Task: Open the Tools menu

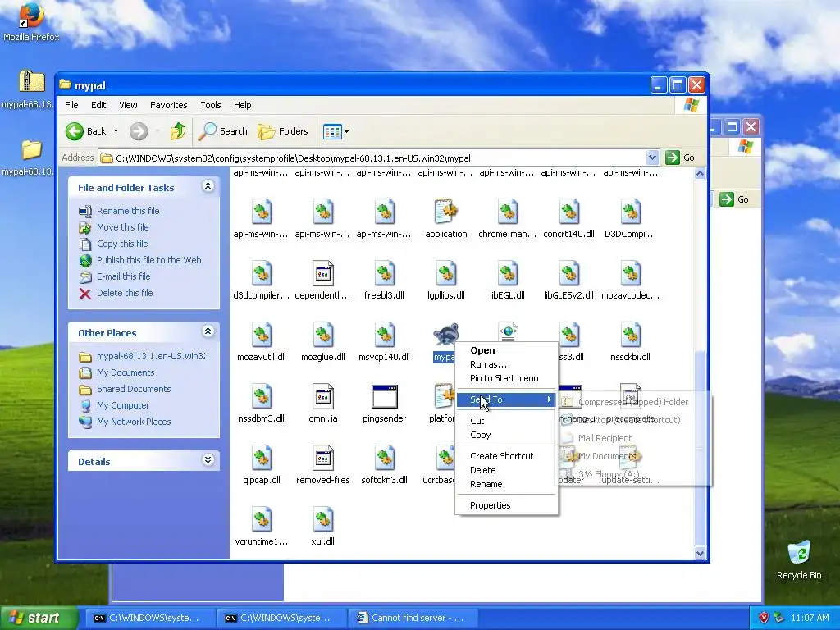Action: 211,105
